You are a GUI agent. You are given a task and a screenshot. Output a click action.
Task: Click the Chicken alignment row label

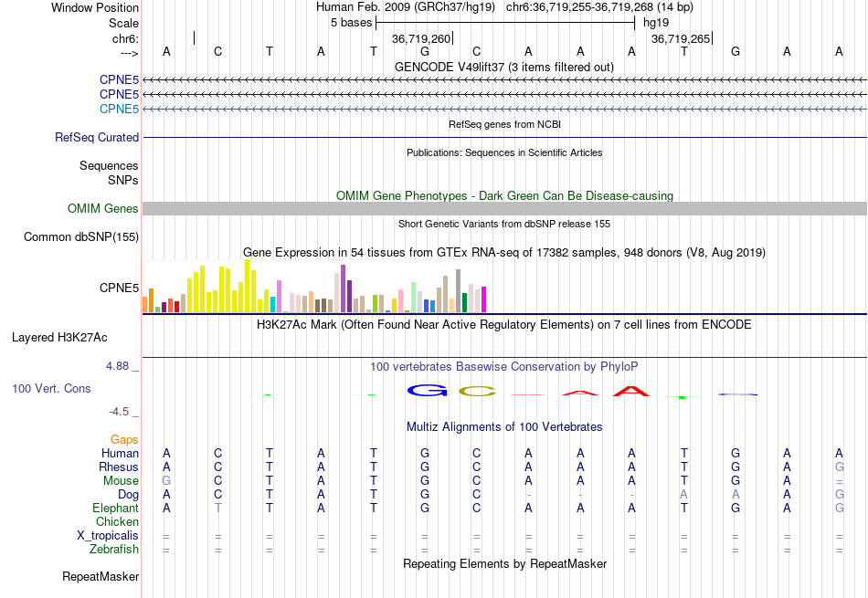point(117,521)
